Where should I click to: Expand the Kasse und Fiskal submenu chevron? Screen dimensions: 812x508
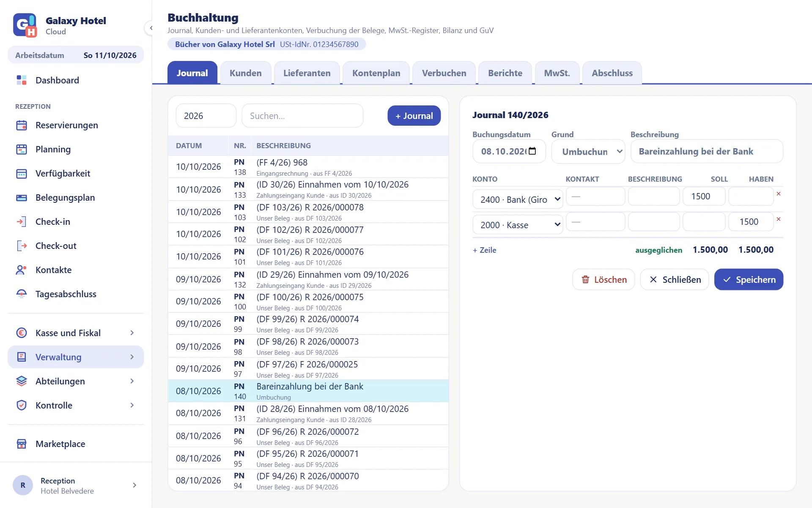pyautogui.click(x=132, y=333)
